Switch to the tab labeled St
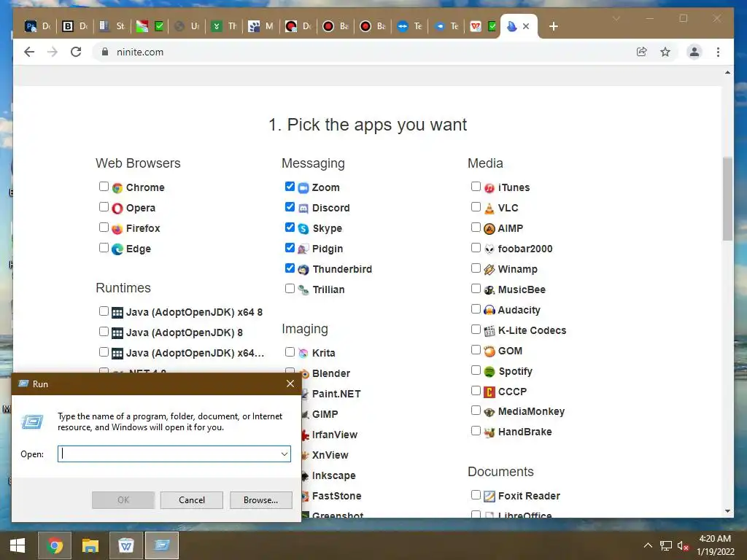Image resolution: width=747 pixels, height=560 pixels. coord(112,26)
